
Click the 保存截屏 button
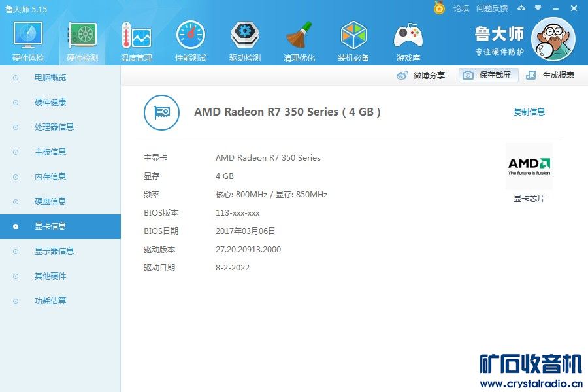(489, 75)
